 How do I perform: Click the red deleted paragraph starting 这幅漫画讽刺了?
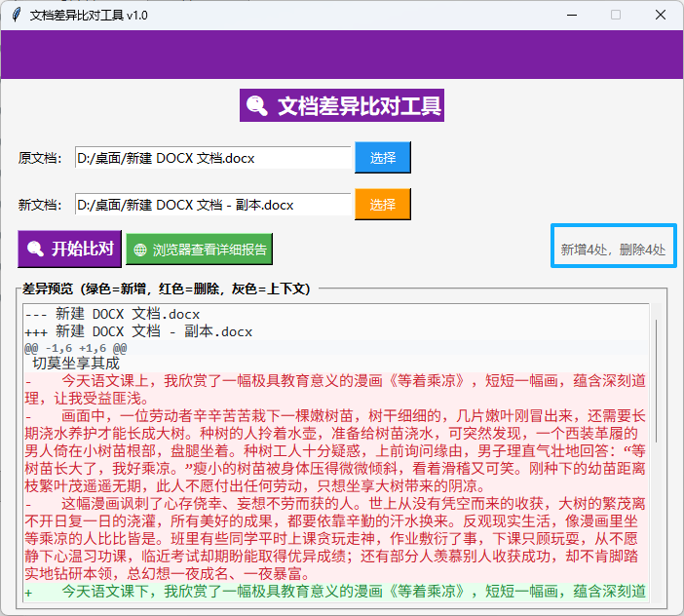click(x=335, y=539)
